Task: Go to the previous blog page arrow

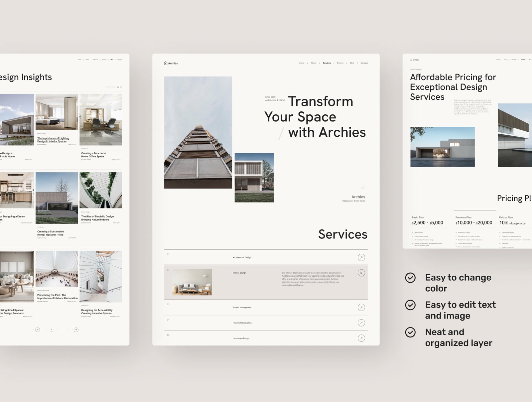Action: click(38, 330)
